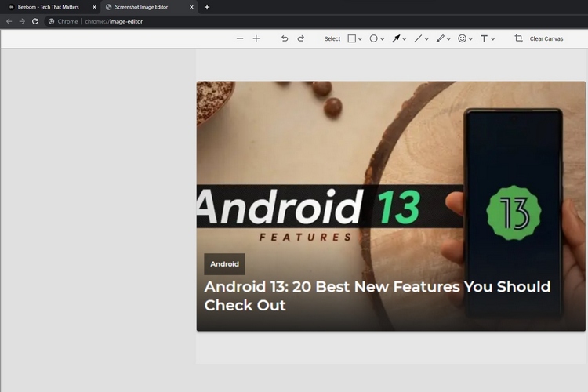Expand the ellipse tool options arrow
Image resolution: width=588 pixels, height=392 pixels.
(382, 38)
